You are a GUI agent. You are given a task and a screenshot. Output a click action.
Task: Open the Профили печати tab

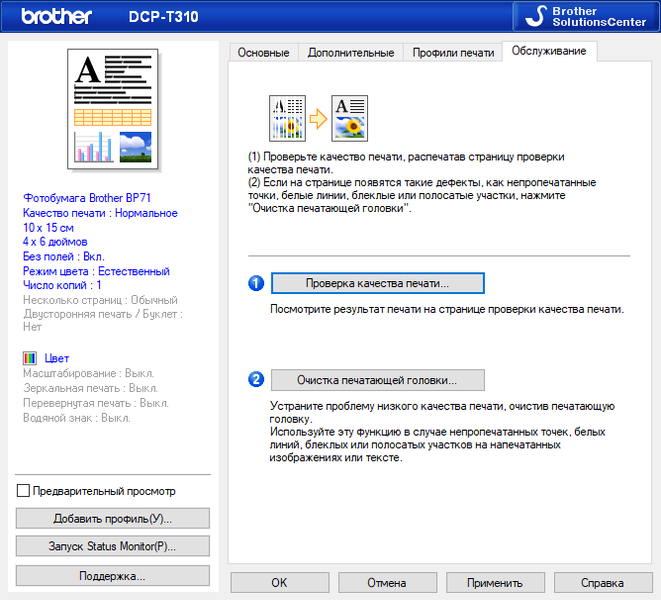[453, 52]
